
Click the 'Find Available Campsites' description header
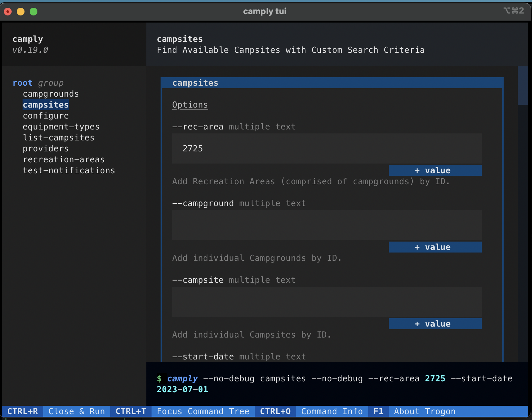(291, 50)
